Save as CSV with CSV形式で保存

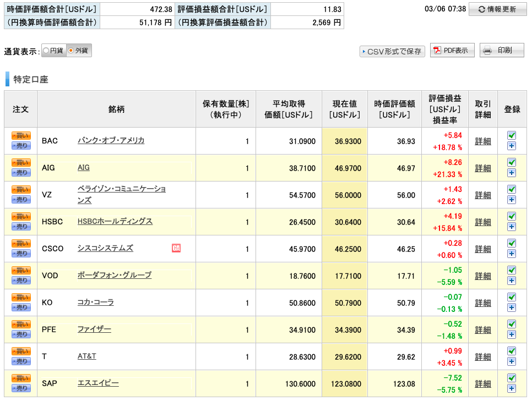(x=392, y=52)
